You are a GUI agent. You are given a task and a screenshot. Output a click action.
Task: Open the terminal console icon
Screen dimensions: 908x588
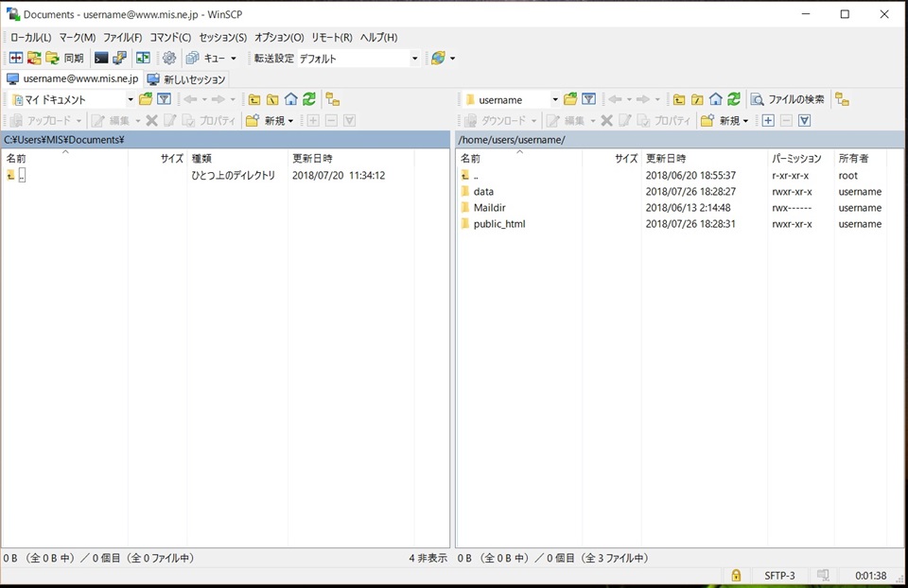101,58
